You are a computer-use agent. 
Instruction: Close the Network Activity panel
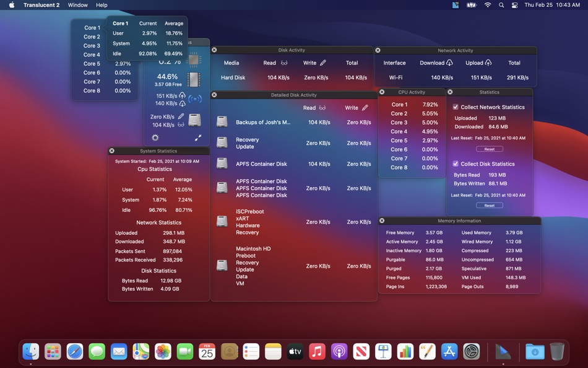[x=378, y=50]
